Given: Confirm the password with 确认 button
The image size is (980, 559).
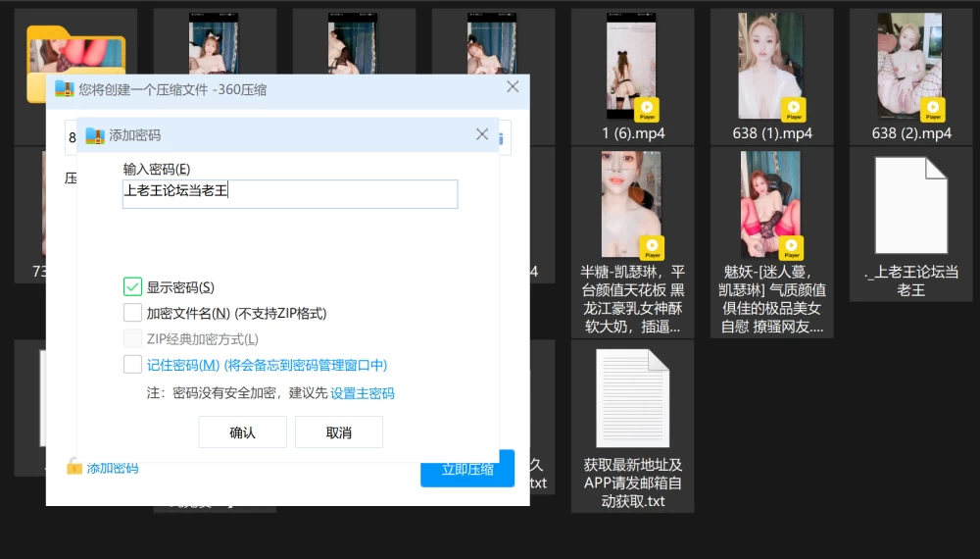Looking at the screenshot, I should tap(242, 432).
